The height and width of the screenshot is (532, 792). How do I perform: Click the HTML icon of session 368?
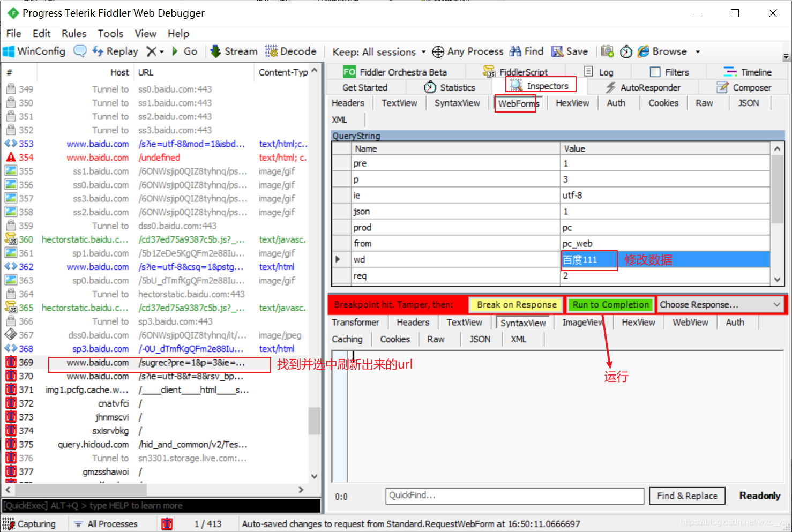[11, 349]
